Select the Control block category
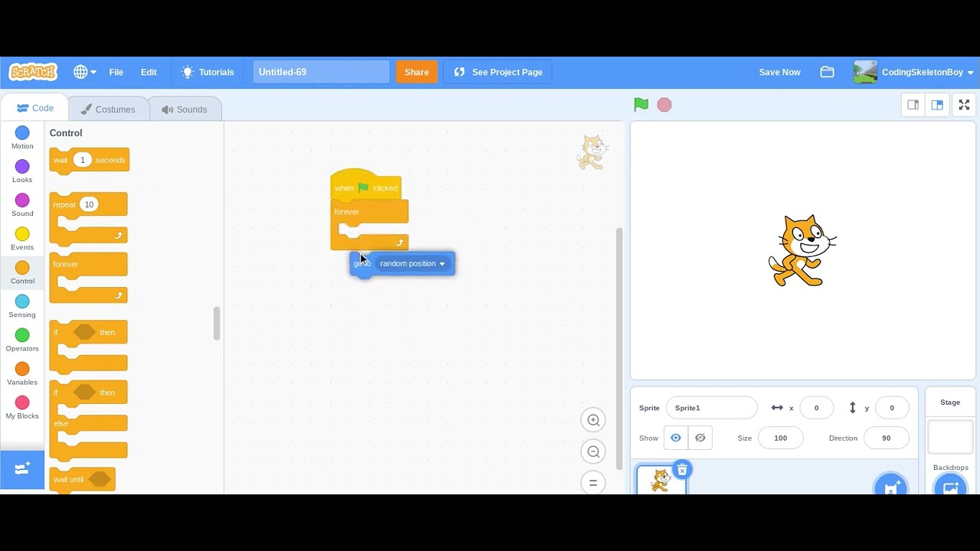This screenshot has width=980, height=551. [x=22, y=272]
